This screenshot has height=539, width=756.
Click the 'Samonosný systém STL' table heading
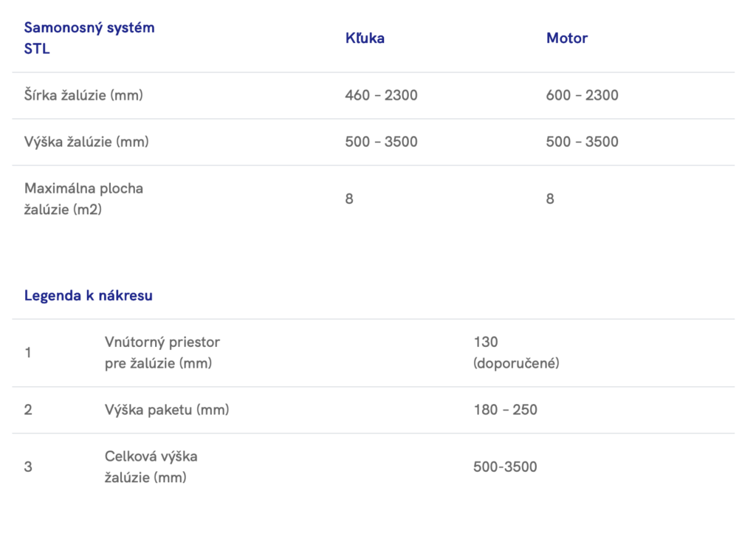89,38
